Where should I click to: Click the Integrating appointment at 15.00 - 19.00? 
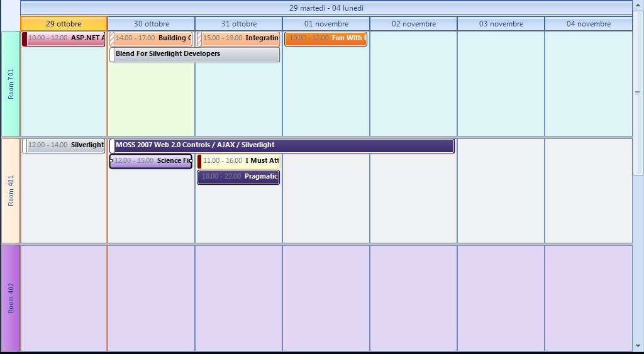pyautogui.click(x=238, y=38)
